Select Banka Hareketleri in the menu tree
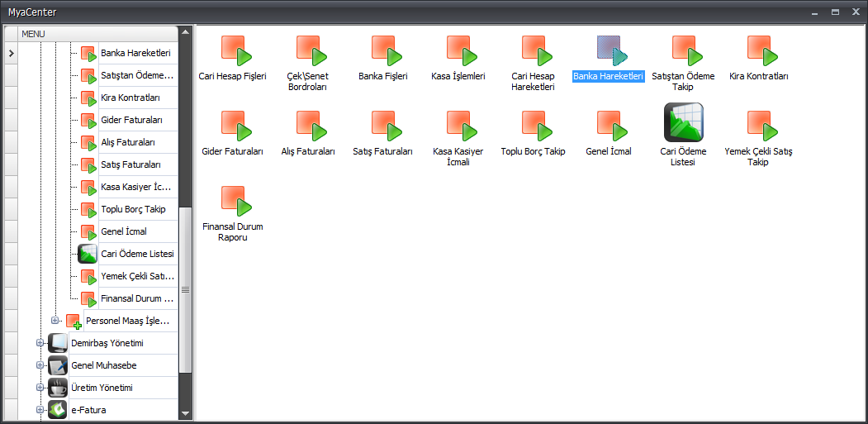This screenshot has height=424, width=868. [x=135, y=53]
